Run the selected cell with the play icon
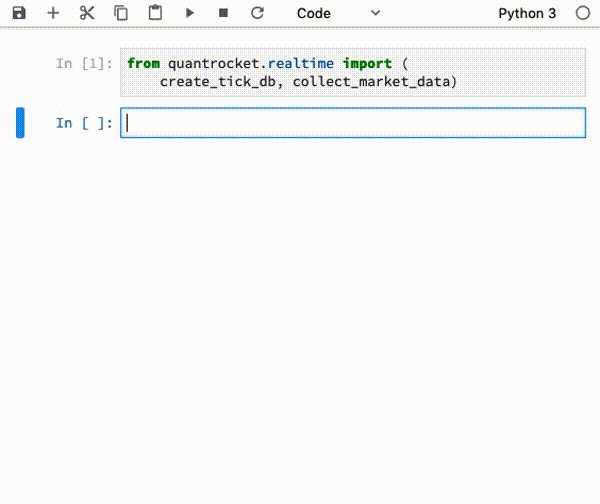Image resolution: width=600 pixels, height=504 pixels. [189, 13]
